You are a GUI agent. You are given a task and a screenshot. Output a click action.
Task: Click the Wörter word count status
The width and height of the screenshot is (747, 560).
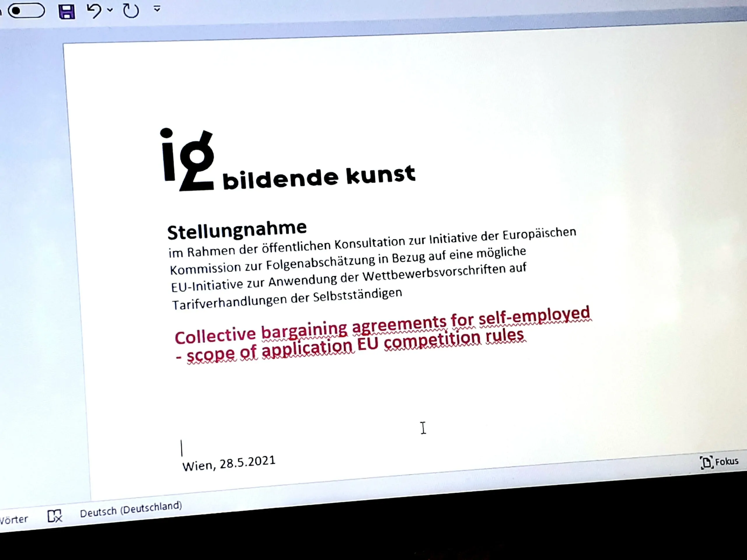13,519
